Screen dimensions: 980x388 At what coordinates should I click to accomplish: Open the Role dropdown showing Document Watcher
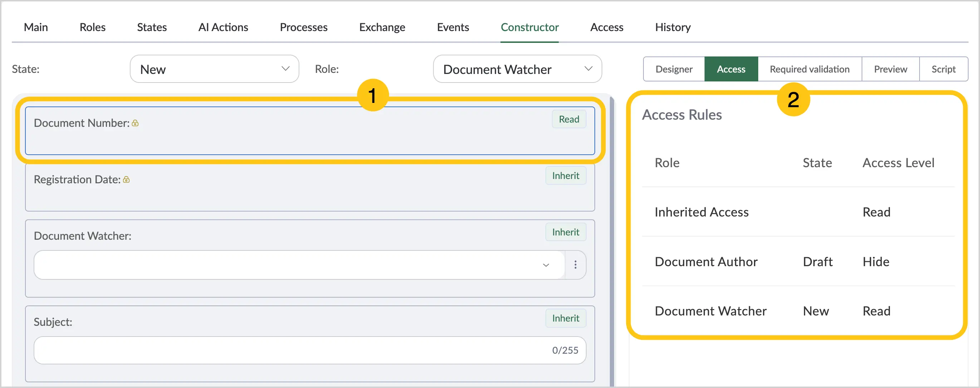coord(517,69)
